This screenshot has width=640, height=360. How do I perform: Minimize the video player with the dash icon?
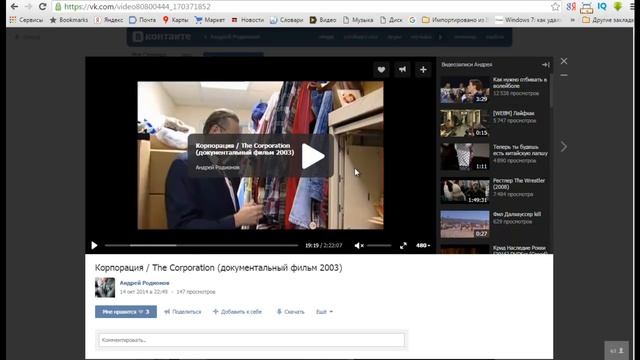(564, 76)
